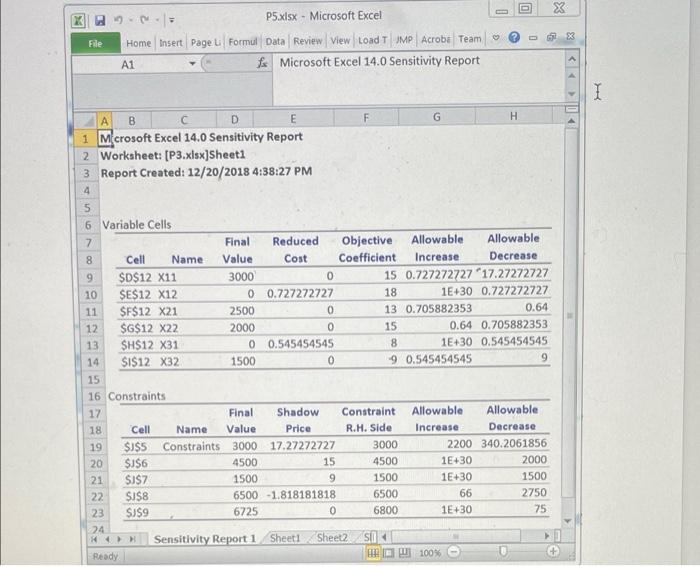This screenshot has height=566, width=700.
Task: Switch to the Insert ribbon tab
Action: (171, 43)
